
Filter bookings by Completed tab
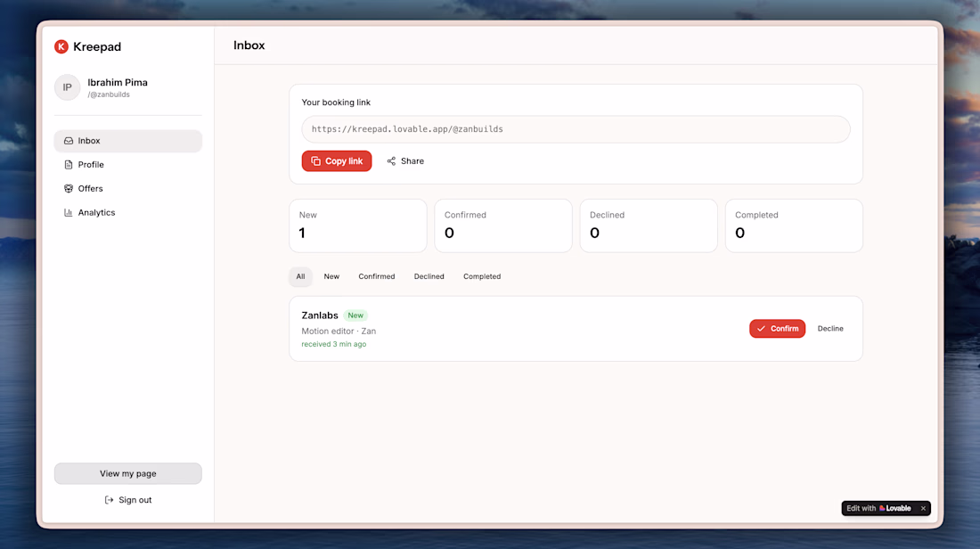[482, 276]
